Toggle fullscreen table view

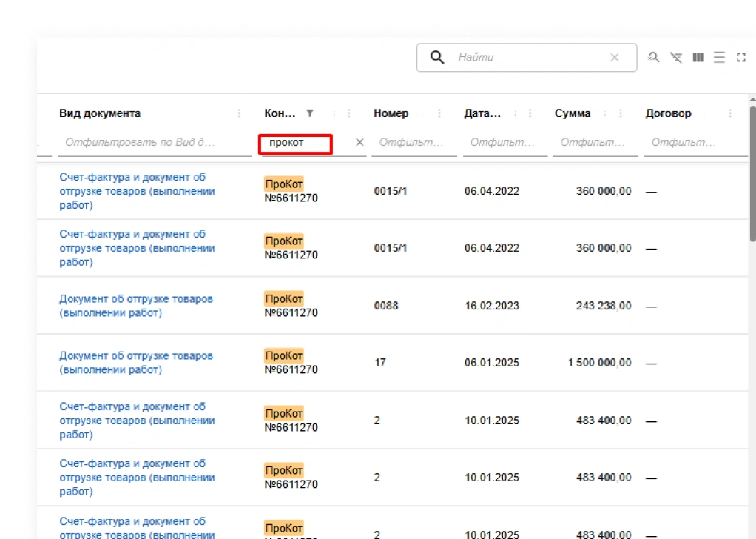pyautogui.click(x=741, y=58)
